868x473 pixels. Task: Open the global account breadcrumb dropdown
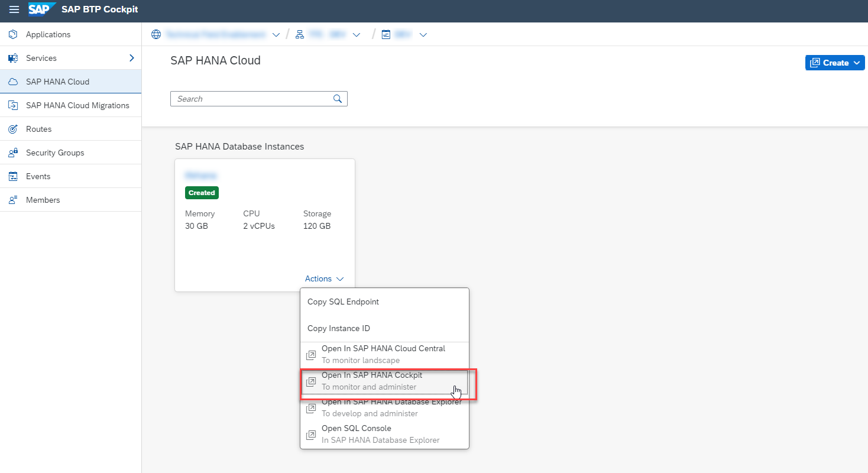click(276, 35)
